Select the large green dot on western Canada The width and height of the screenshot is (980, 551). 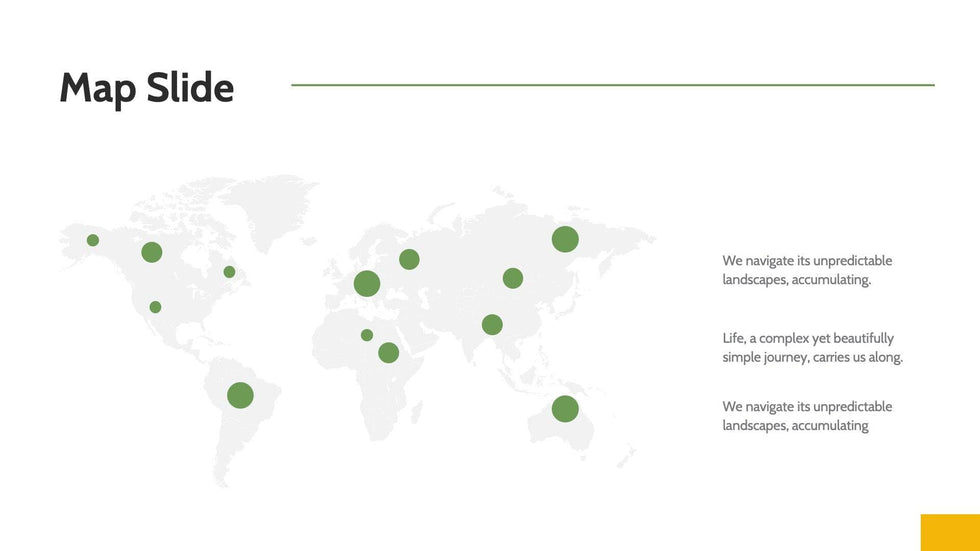[152, 252]
